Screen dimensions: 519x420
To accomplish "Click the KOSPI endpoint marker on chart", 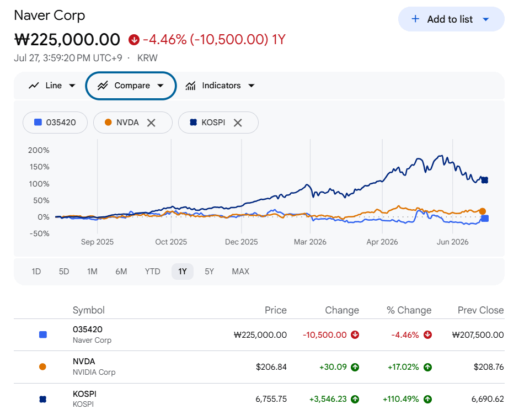I will point(485,180).
